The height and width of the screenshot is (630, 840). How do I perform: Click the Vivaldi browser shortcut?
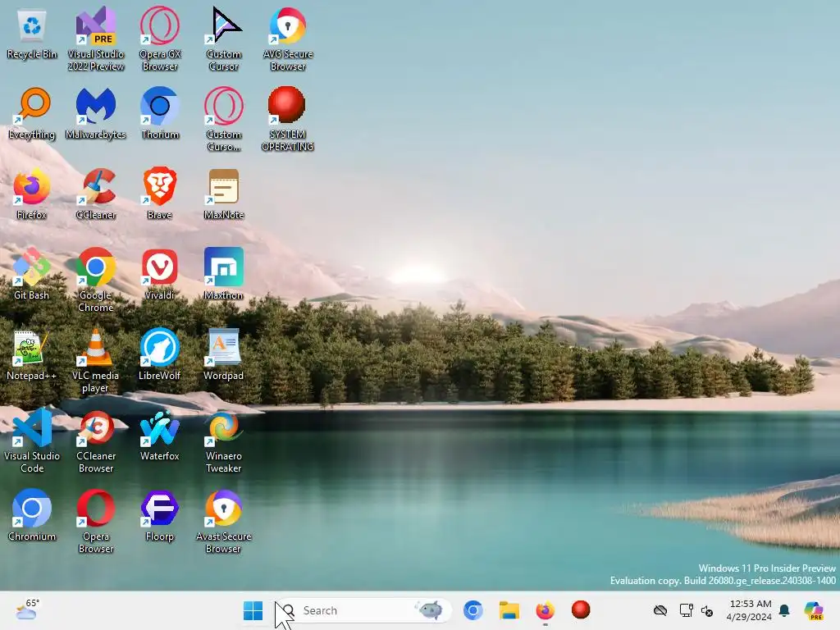(x=160, y=274)
